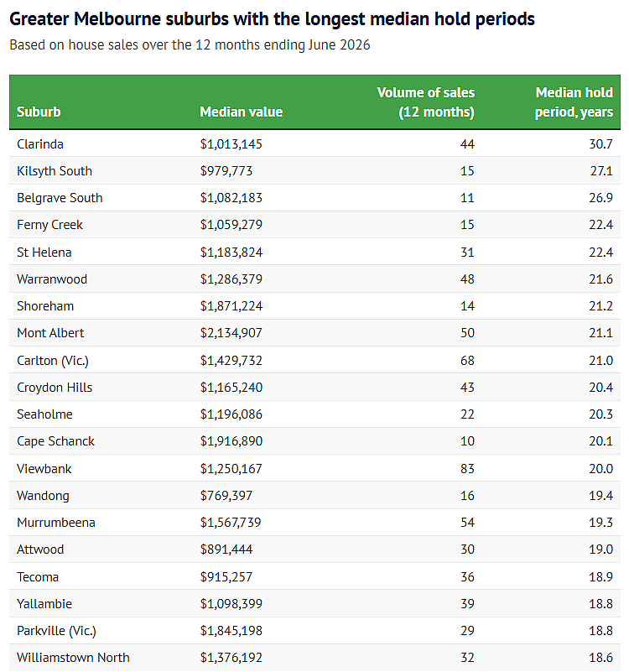Select the St Helena row

pos(314,252)
